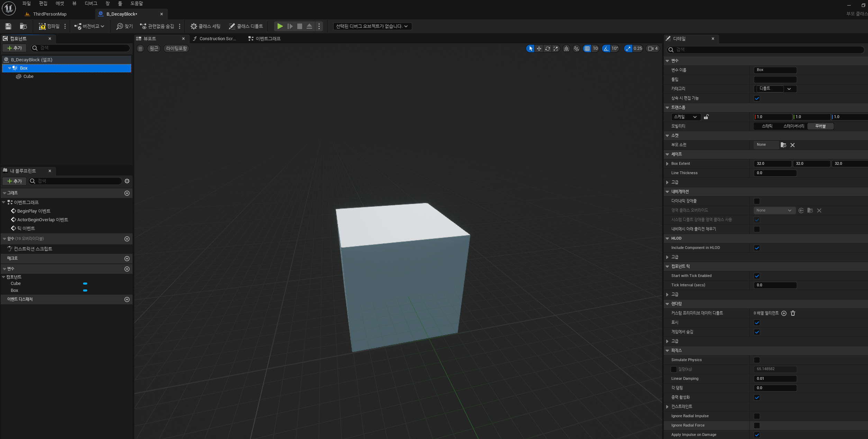The width and height of the screenshot is (868, 439).
Task: Enable the 다이나믹 장애물 checkbox
Action: pyautogui.click(x=757, y=201)
